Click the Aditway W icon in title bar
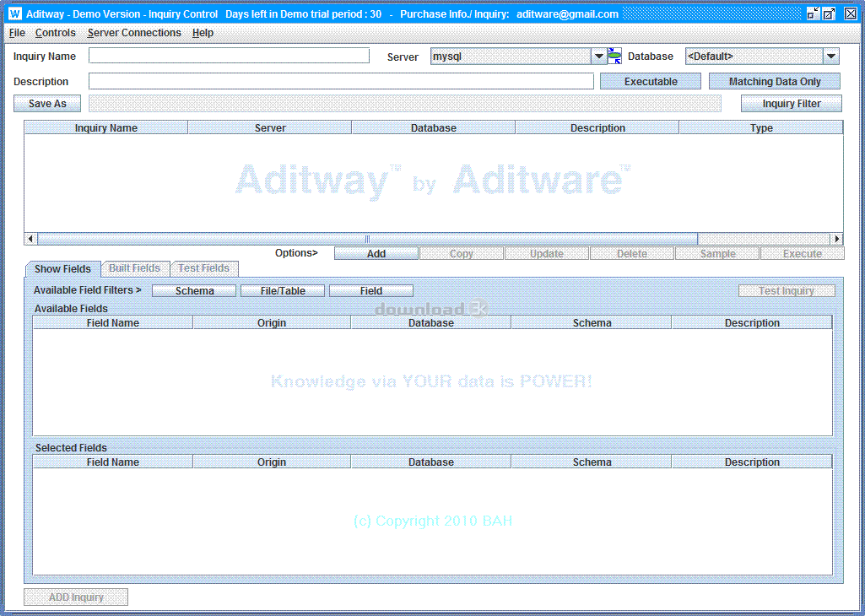Screen dimensions: 865x616 pyautogui.click(x=15, y=14)
